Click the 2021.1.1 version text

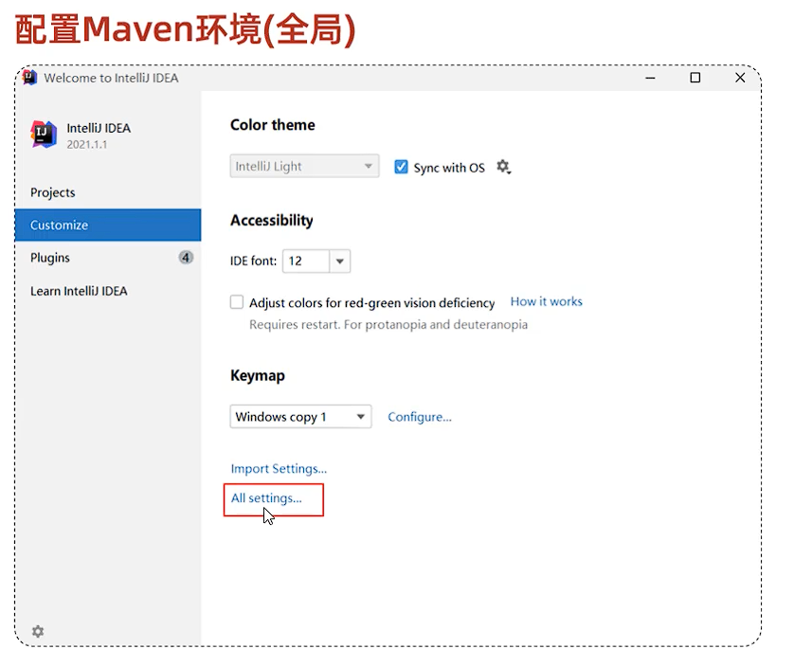coord(87,145)
